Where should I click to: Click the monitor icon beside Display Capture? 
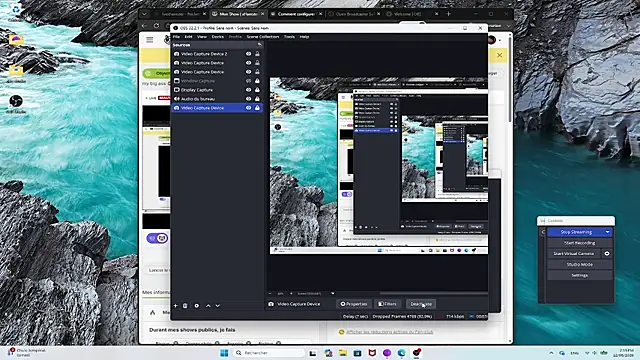(176, 90)
